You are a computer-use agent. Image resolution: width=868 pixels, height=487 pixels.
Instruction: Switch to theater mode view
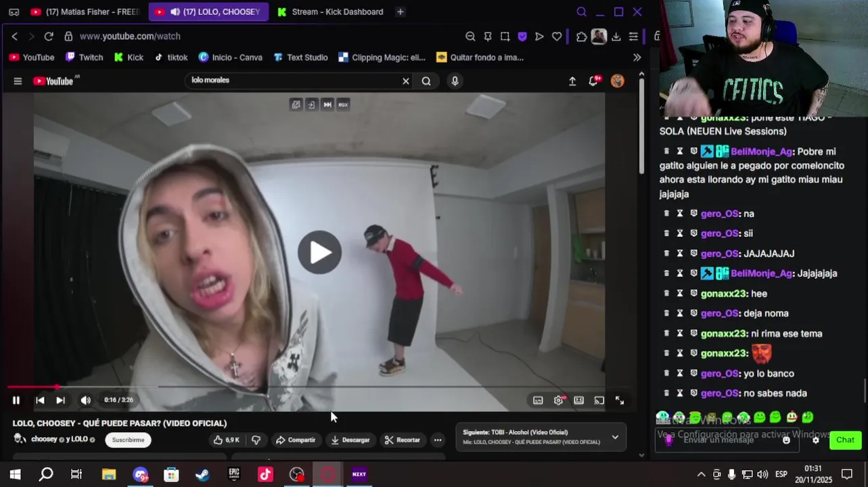(x=579, y=400)
